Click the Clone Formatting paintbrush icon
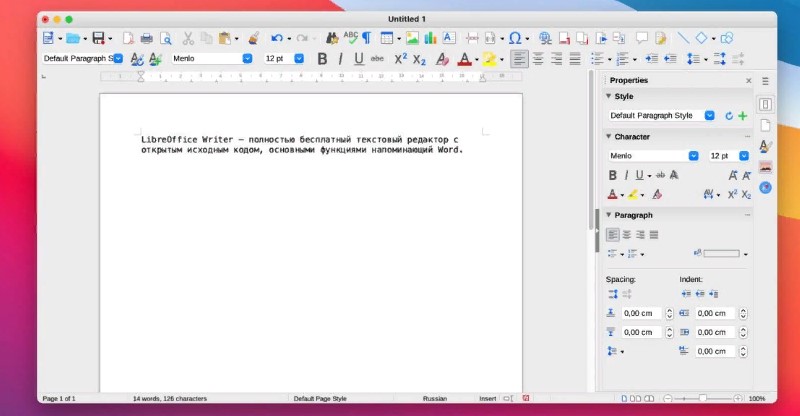Image resolution: width=800 pixels, height=416 pixels. (253, 38)
